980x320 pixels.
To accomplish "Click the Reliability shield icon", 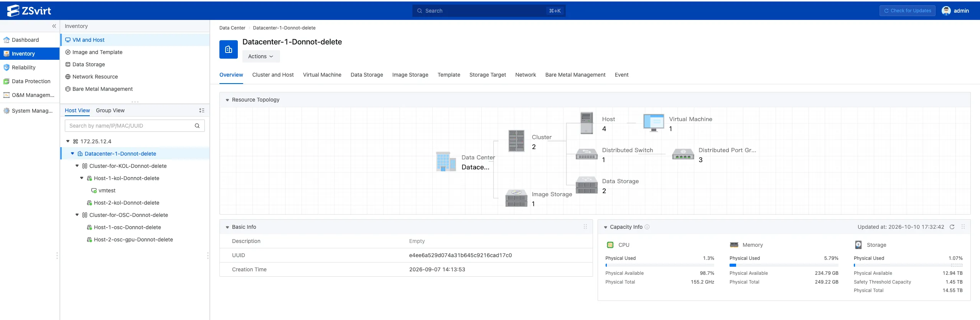I will click(7, 67).
